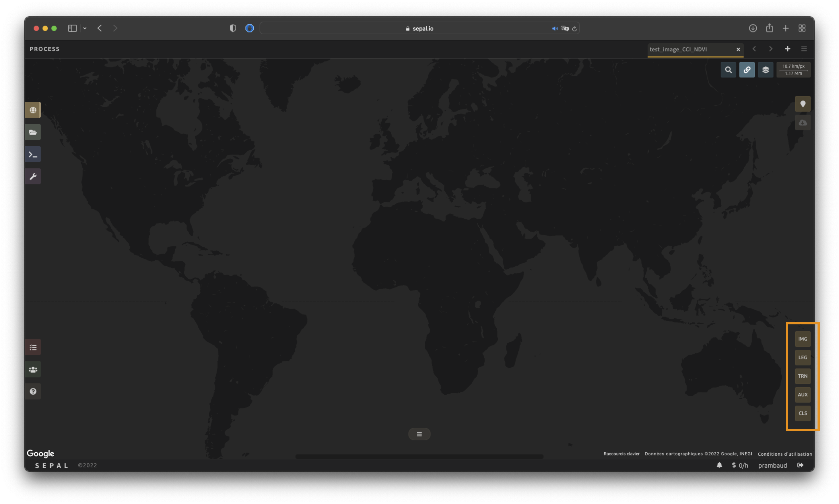Click the map search magnifier icon
The height and width of the screenshot is (504, 839).
(x=728, y=70)
